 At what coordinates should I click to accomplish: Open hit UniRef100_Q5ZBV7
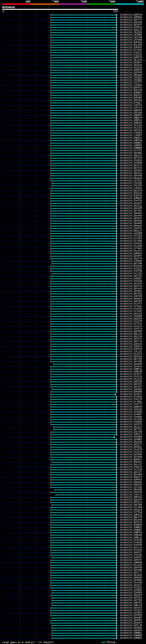[x=131, y=63]
